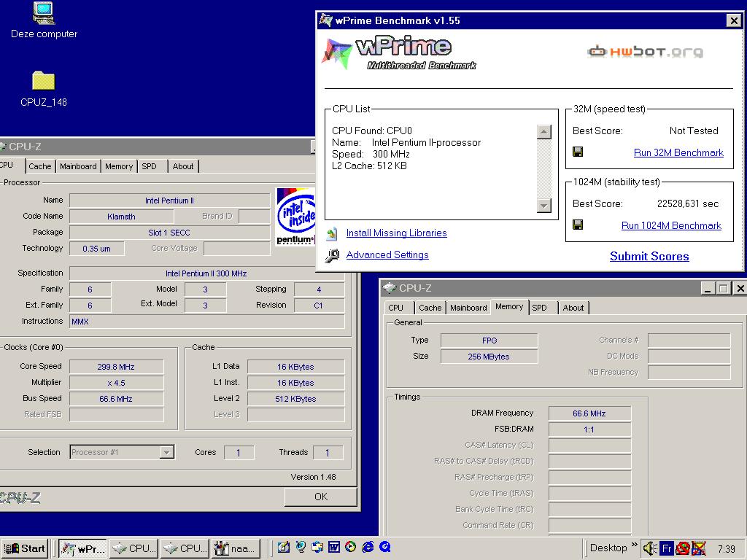Image resolution: width=747 pixels, height=560 pixels.
Task: Activate the naa... taskbar button
Action: [236, 548]
